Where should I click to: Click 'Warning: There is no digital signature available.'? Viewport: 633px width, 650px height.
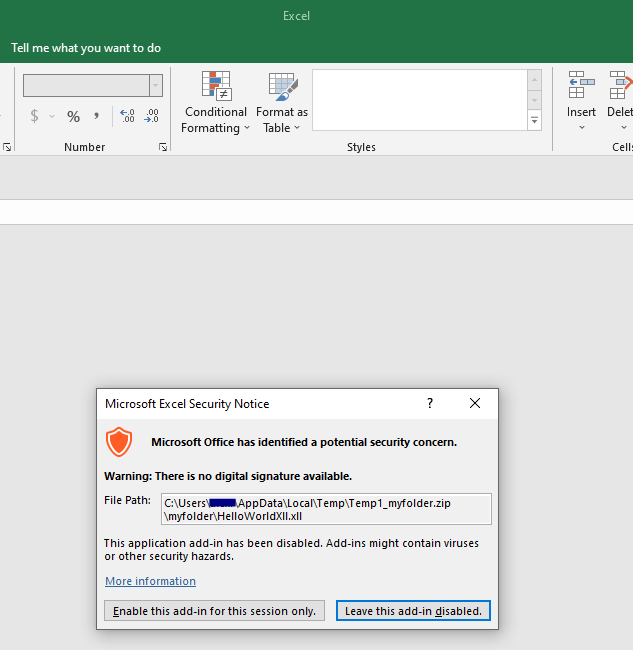click(x=228, y=476)
